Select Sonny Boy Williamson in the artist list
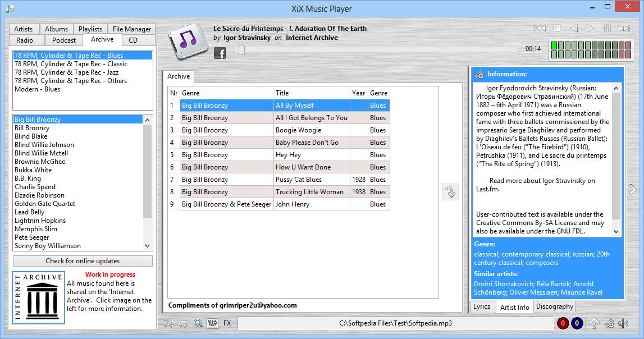This screenshot has width=644, height=339. click(x=78, y=246)
